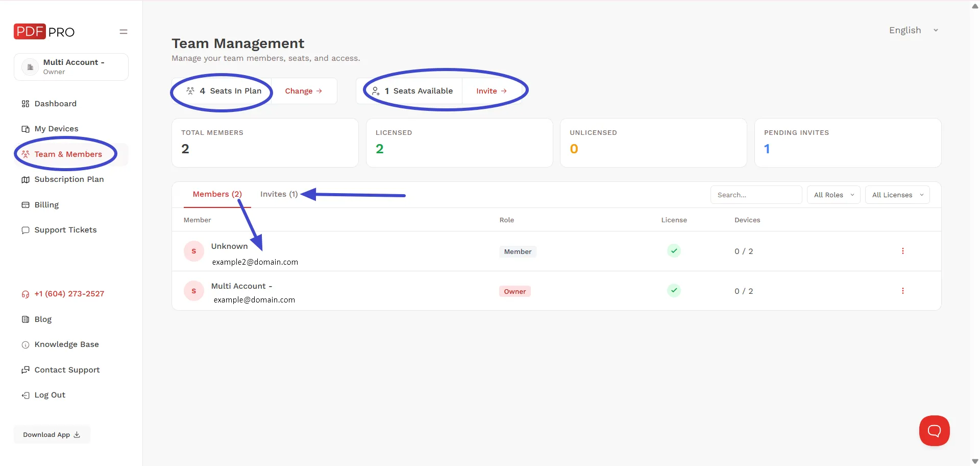Screen dimensions: 980x466
Task: Focus the members Search field
Action: 756,195
